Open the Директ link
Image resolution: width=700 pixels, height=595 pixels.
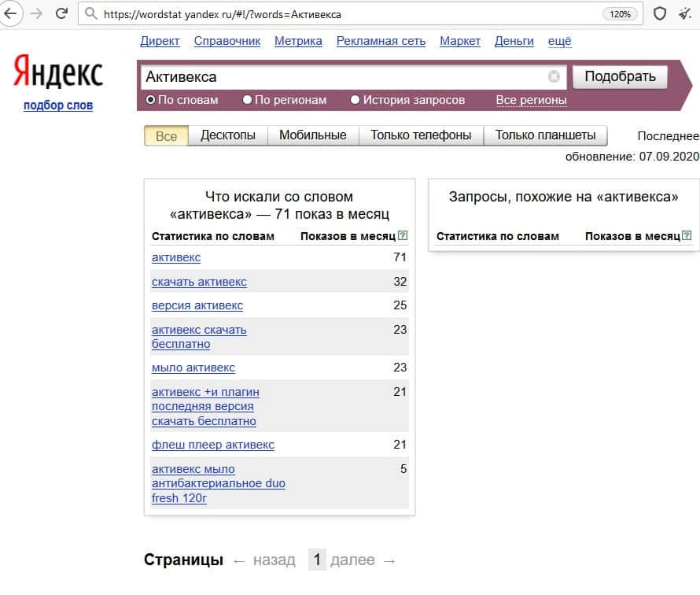coord(160,41)
